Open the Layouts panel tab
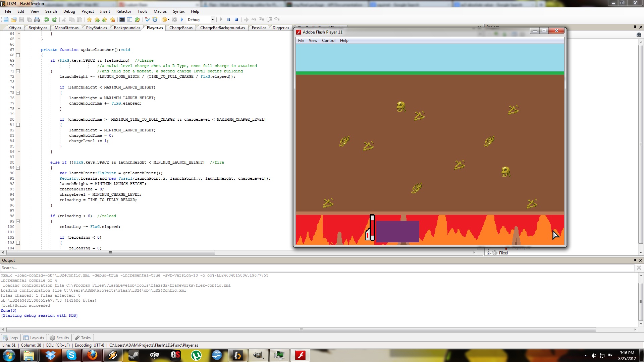This screenshot has width=644, height=362. point(34,338)
